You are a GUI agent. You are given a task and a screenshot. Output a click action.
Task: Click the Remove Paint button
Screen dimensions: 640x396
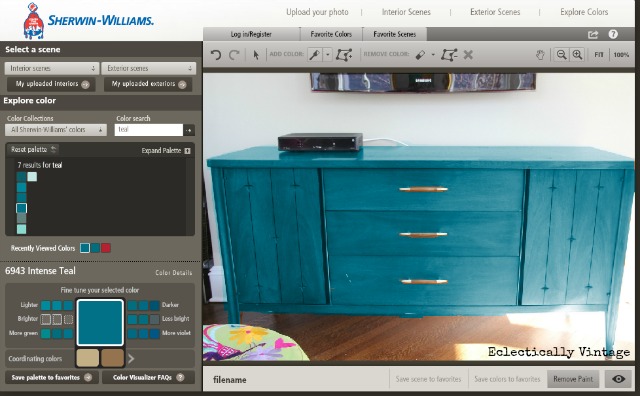click(573, 379)
